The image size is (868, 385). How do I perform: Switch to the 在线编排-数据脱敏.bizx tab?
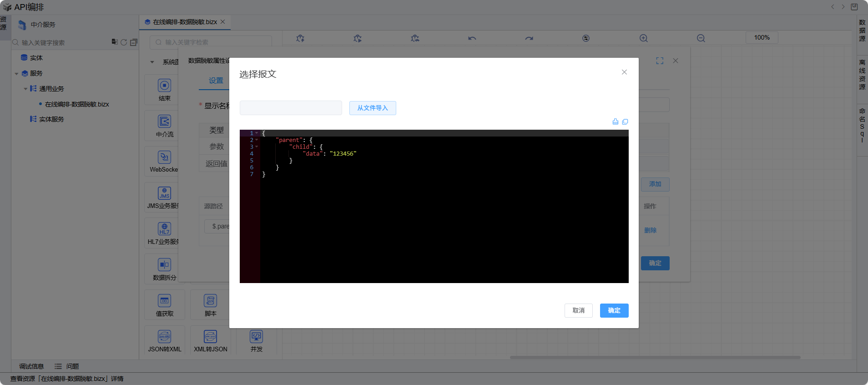click(x=185, y=22)
